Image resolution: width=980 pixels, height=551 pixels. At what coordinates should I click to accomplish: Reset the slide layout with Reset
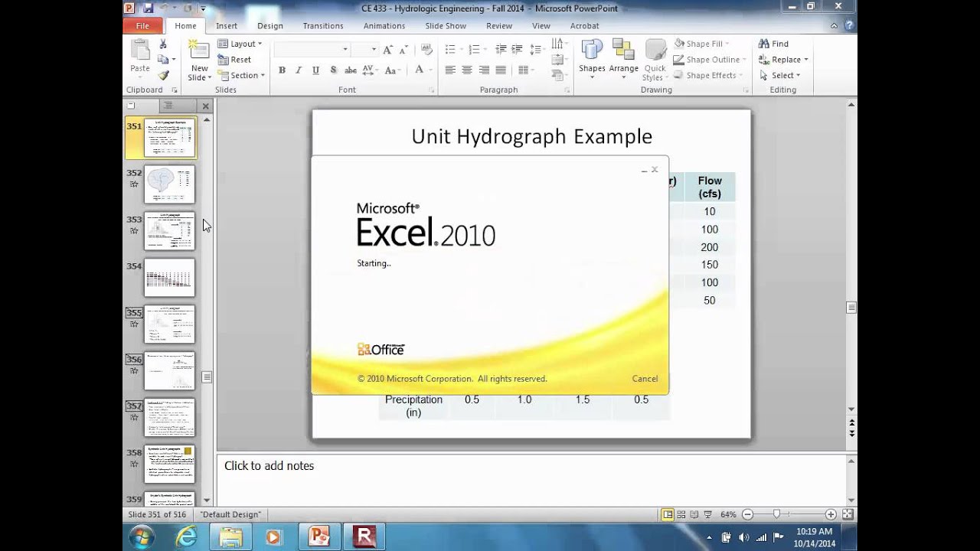point(235,60)
